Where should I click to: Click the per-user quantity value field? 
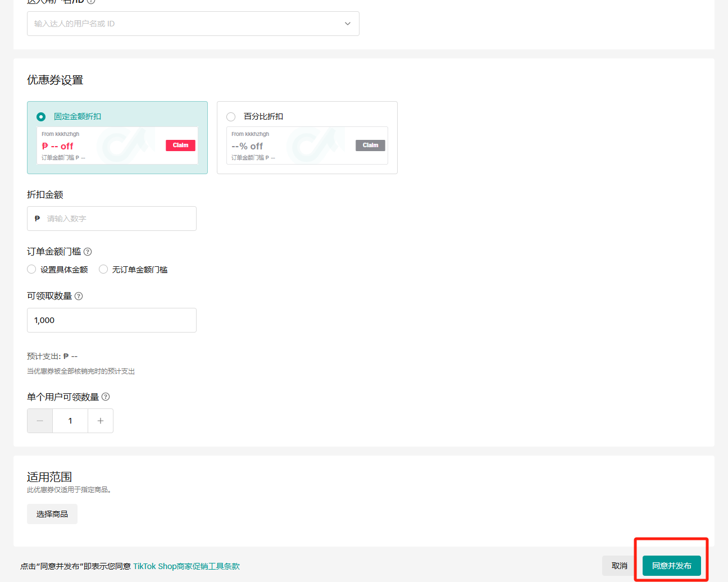pyautogui.click(x=70, y=421)
